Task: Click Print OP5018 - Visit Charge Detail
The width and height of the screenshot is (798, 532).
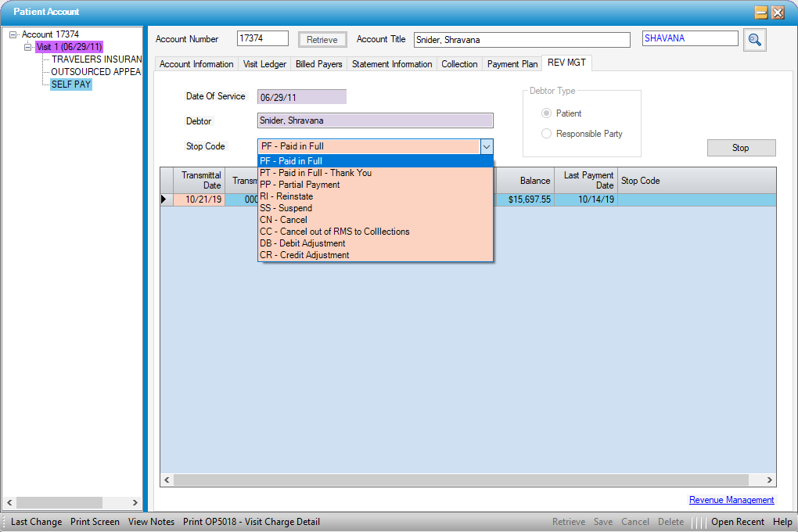Action: tap(251, 522)
